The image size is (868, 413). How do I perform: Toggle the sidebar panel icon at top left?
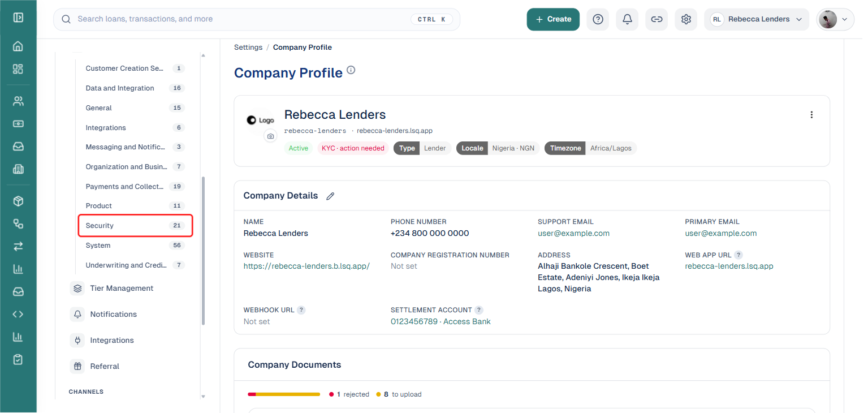[x=18, y=17]
